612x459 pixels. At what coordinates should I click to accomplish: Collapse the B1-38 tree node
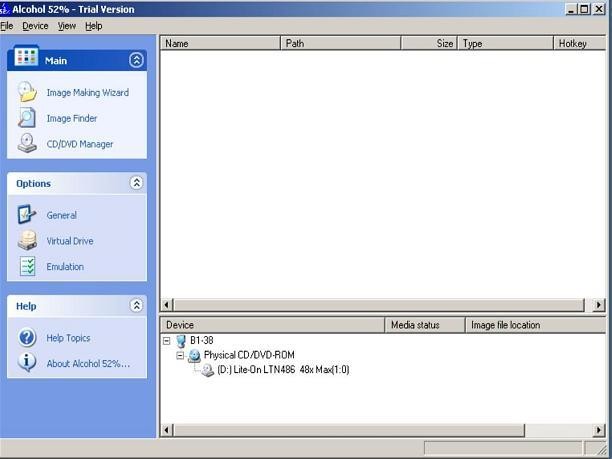pos(167,341)
